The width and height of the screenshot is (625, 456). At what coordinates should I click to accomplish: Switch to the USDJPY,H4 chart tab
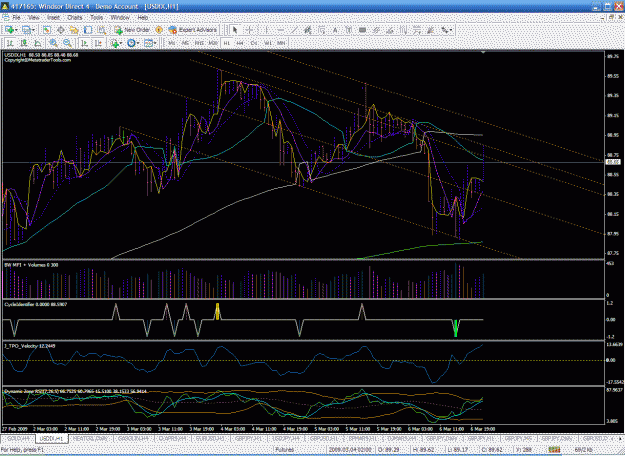(x=285, y=438)
